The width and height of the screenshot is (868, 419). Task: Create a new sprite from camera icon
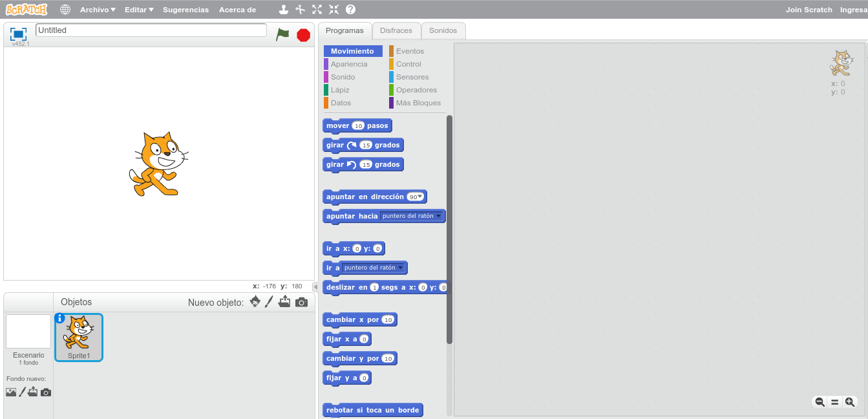coord(301,301)
